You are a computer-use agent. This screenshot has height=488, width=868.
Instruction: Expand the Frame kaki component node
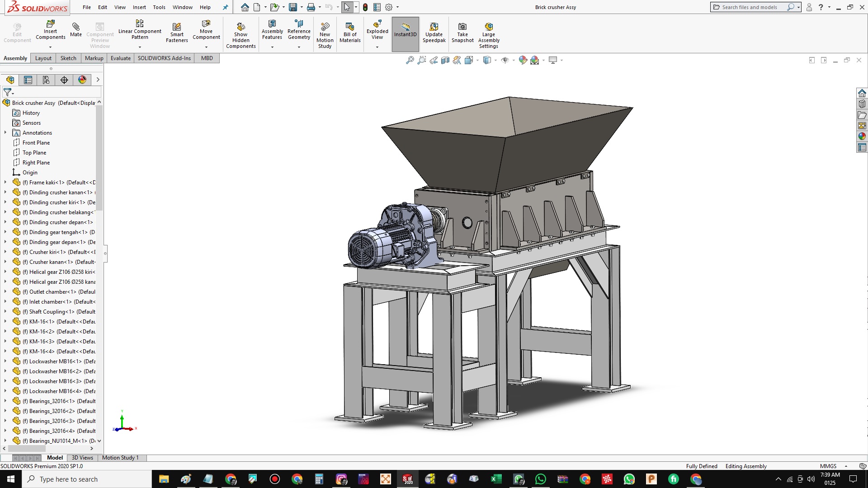coord(5,183)
